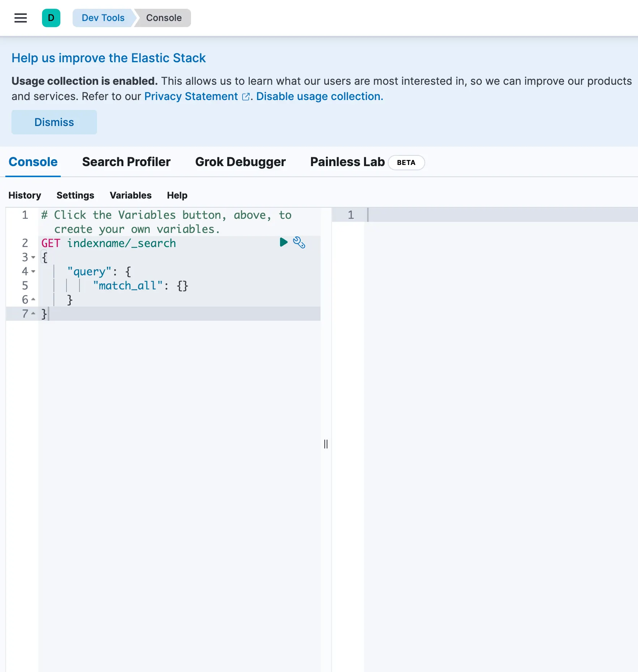Toggle fold marker on line 6
Image resolution: width=638 pixels, height=672 pixels.
[x=33, y=299]
